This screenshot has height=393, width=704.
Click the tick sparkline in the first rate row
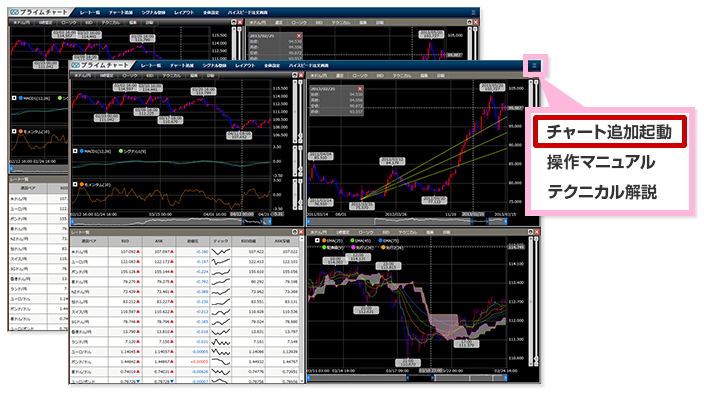(x=220, y=252)
